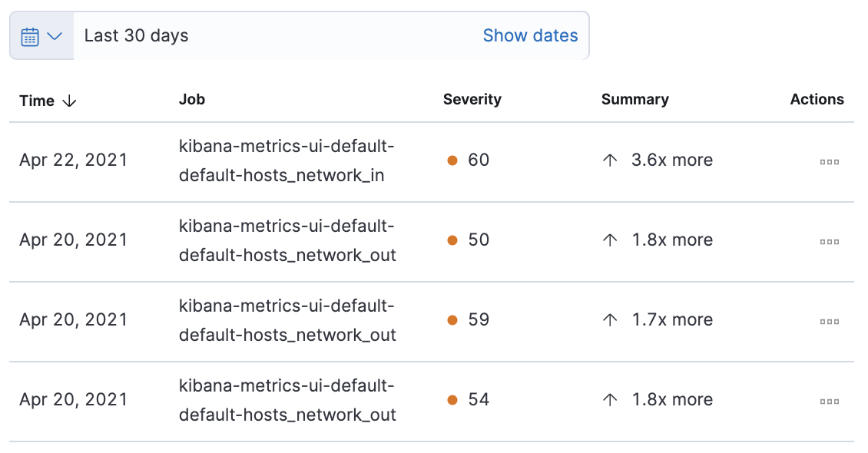Open actions menu for the severity 50 anomaly
Image resolution: width=868 pixels, height=453 pixels.
click(x=829, y=242)
